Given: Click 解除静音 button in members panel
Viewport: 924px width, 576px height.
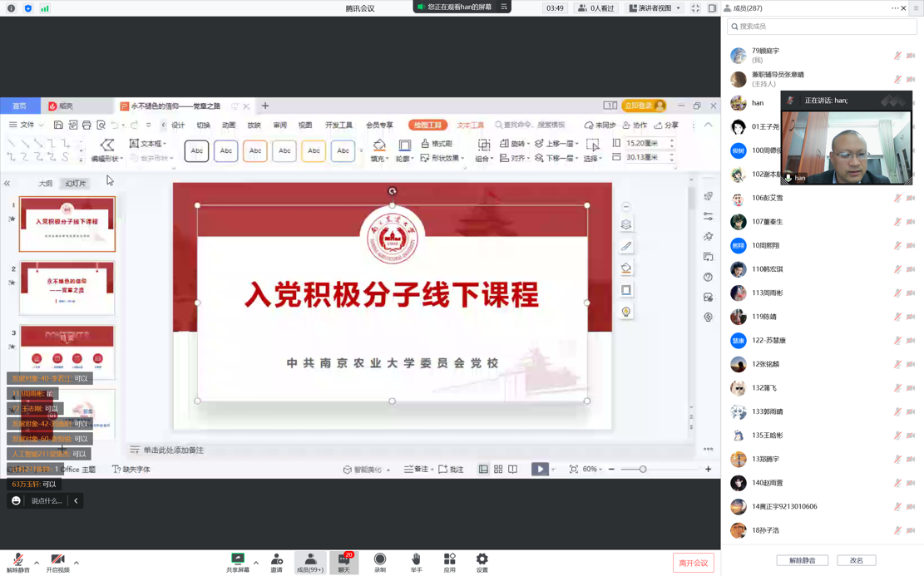Looking at the screenshot, I should coord(802,560).
